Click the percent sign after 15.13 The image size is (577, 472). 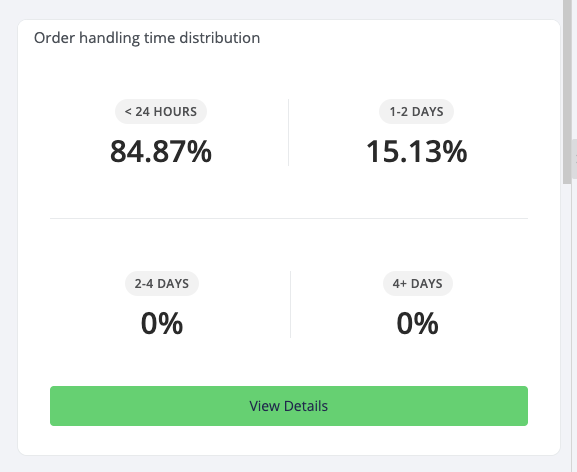tap(455, 151)
